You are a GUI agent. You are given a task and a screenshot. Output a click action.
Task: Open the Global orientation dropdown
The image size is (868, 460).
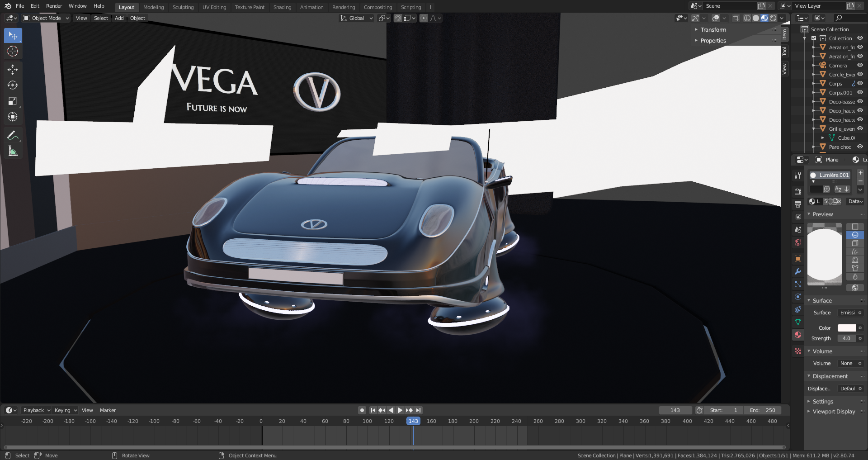coord(357,18)
